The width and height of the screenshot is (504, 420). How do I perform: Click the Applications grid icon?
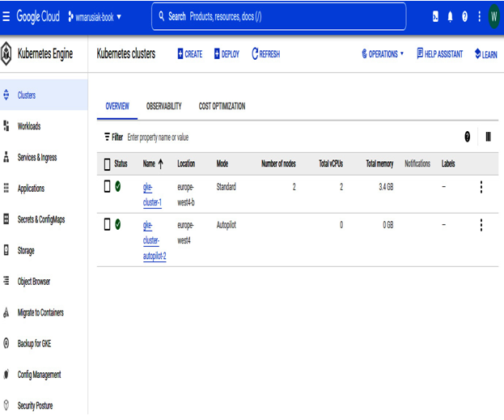[6, 188]
